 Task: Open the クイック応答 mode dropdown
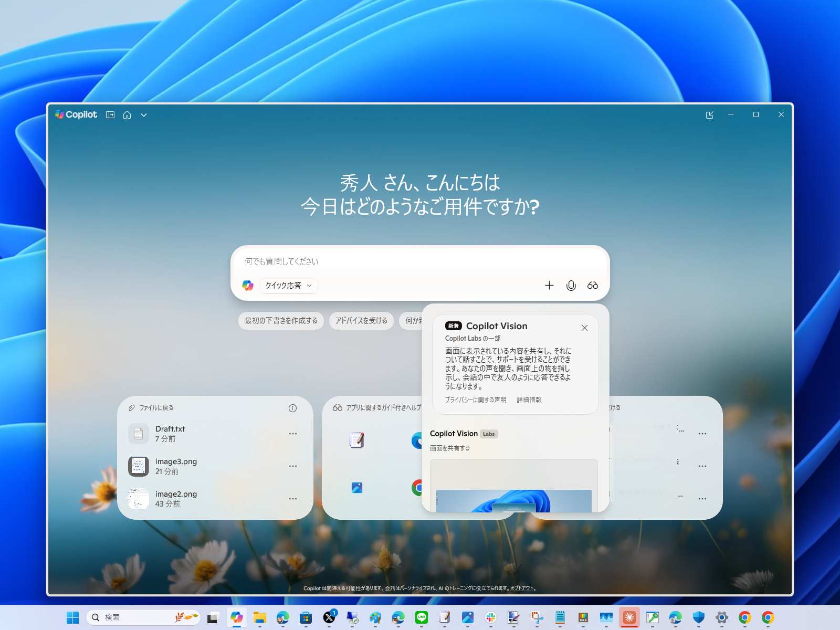coord(288,286)
